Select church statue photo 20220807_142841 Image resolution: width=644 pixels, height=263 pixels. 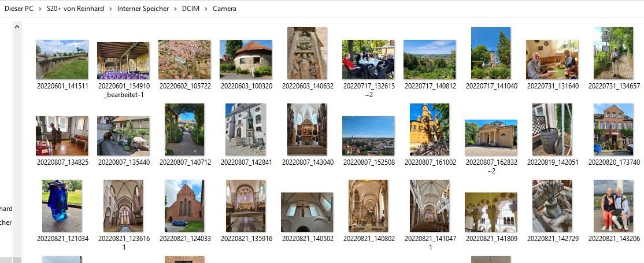pos(246,129)
